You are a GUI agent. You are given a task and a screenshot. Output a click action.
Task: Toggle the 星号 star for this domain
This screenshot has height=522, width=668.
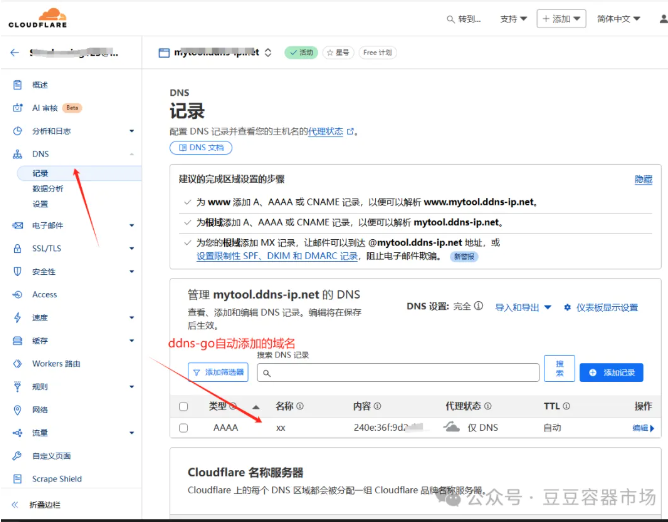[338, 52]
